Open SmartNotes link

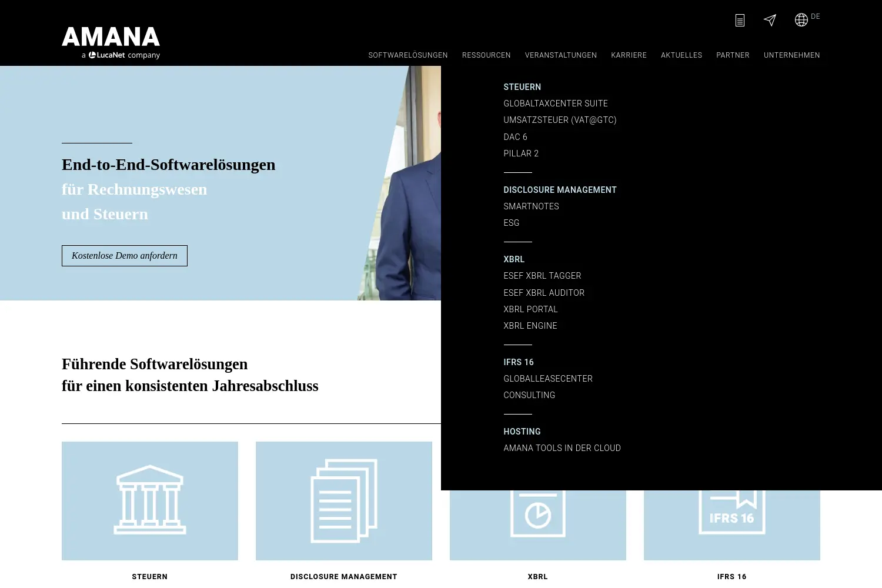pyautogui.click(x=531, y=206)
